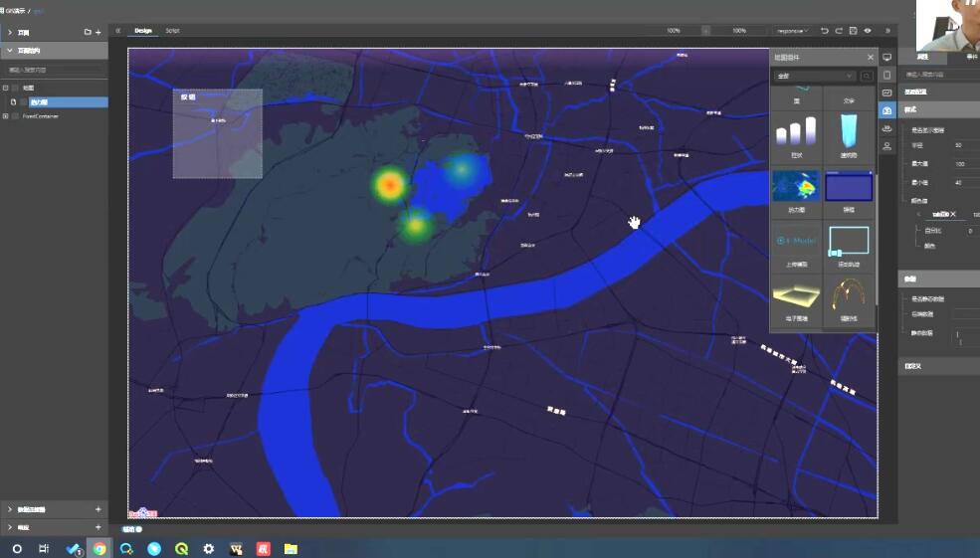Click the add page plus icon
The height and width of the screenshot is (558, 980).
98,32
